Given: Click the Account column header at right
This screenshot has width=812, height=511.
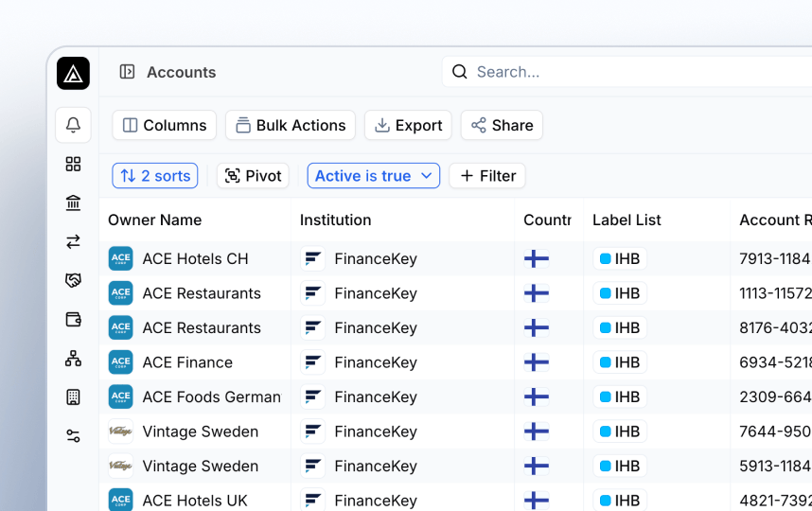Looking at the screenshot, I should coord(775,220).
